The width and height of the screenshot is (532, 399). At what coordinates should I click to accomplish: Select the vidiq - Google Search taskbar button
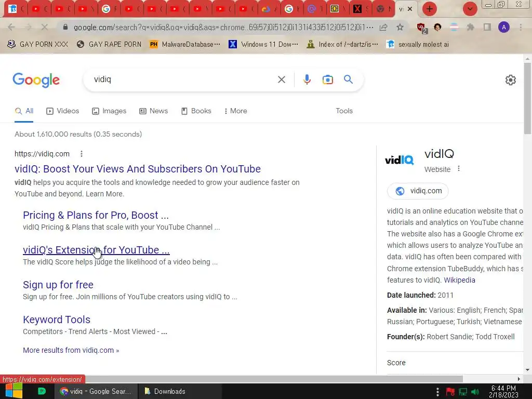(x=96, y=392)
